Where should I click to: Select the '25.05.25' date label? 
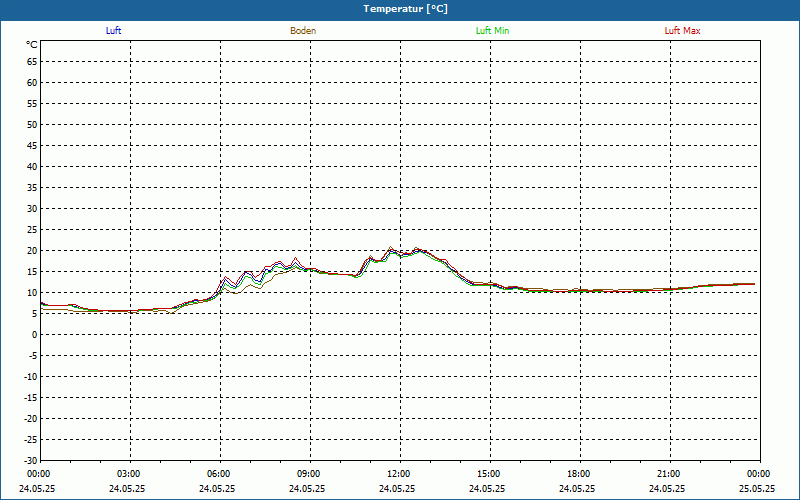tap(757, 488)
